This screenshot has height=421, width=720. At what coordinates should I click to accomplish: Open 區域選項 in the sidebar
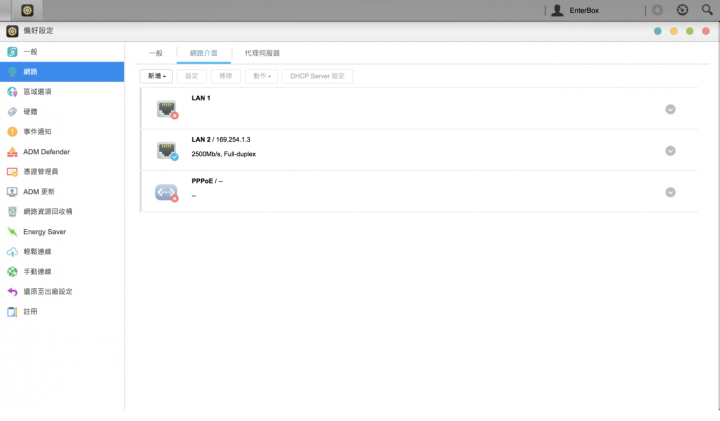[x=62, y=92]
